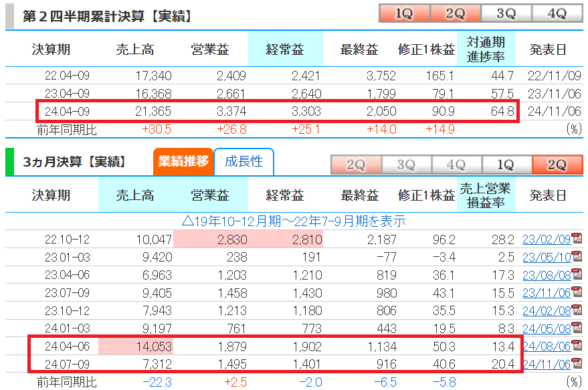Open PDF icon beside 23/02/09
The height and width of the screenshot is (390, 588).
tap(577, 238)
